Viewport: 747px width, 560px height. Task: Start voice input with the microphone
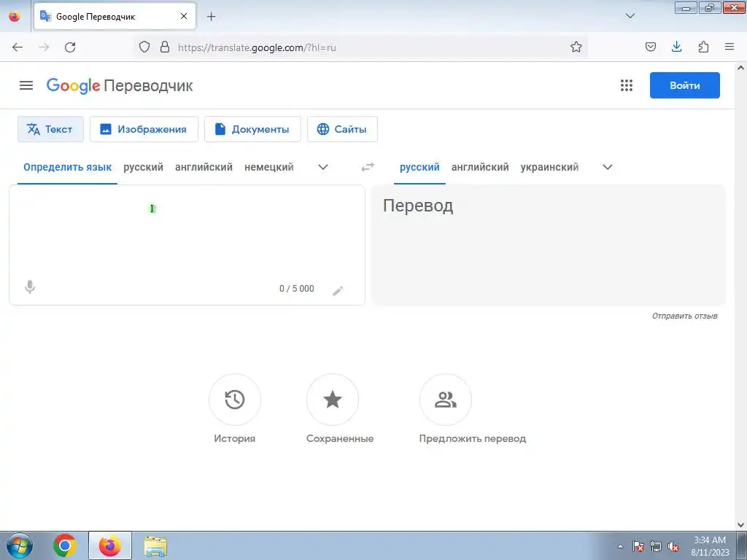pyautogui.click(x=29, y=287)
